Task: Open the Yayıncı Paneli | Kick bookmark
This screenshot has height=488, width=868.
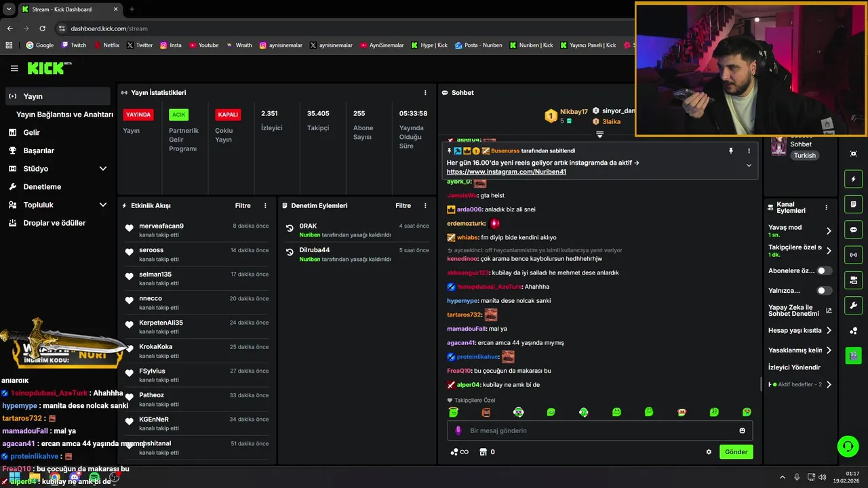Action: click(587, 45)
